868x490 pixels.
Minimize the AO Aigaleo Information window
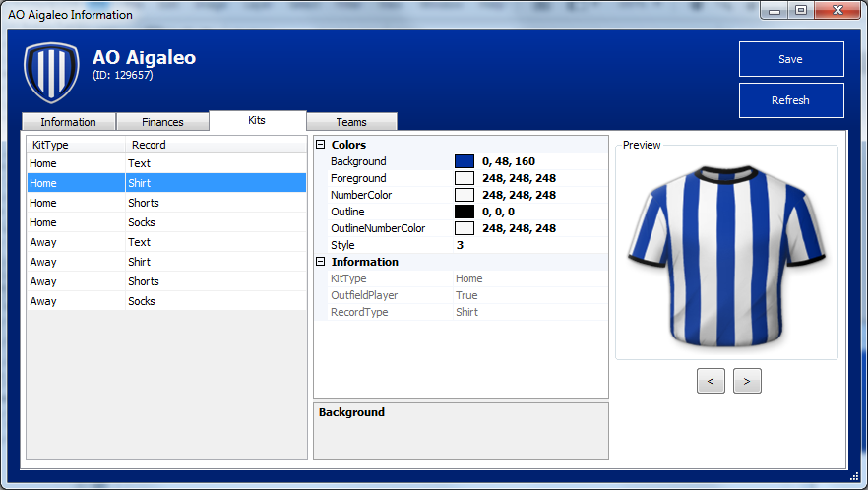(x=775, y=10)
